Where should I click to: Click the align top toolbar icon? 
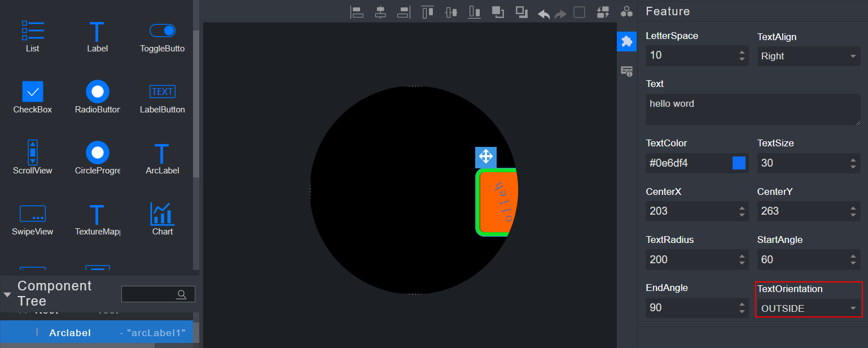click(x=427, y=12)
